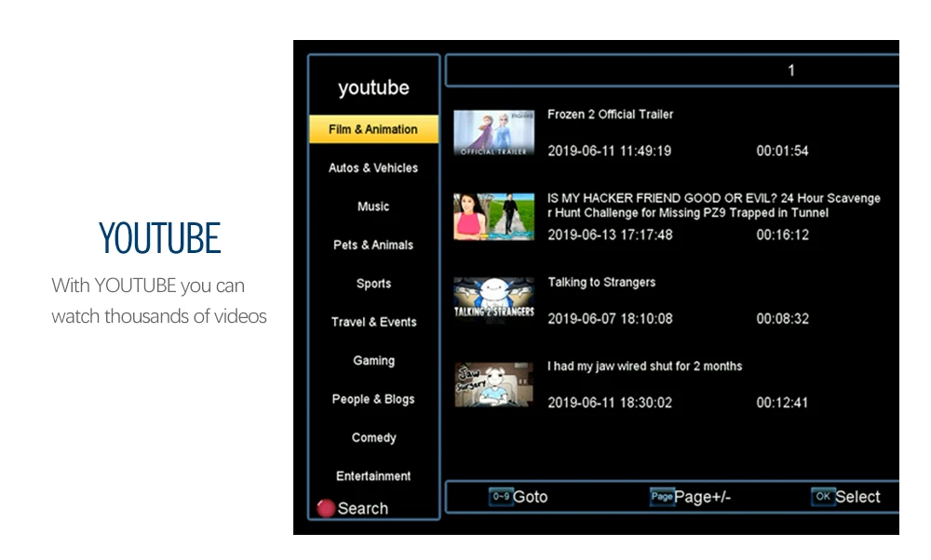The height and width of the screenshot is (560, 931).
Task: Open the Jaw Surgery video thumbnail
Action: point(494,384)
